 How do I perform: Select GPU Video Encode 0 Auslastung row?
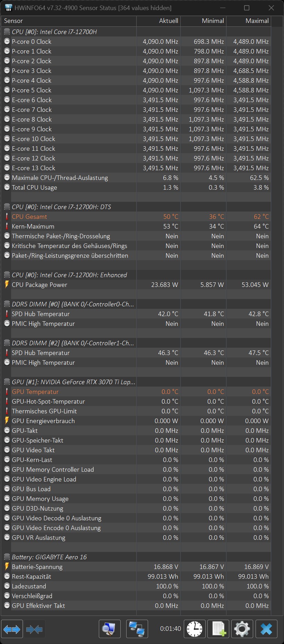(x=136, y=528)
